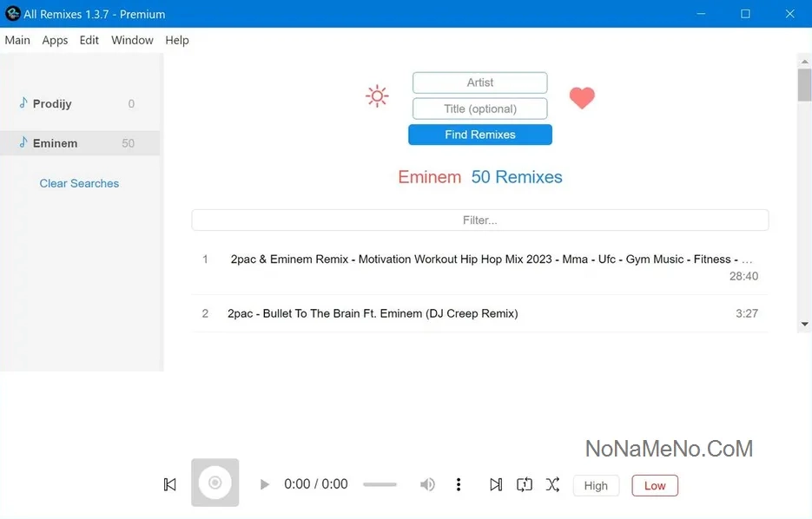Click the volume slider track
Screen dimensions: 812x519
pyautogui.click(x=380, y=484)
